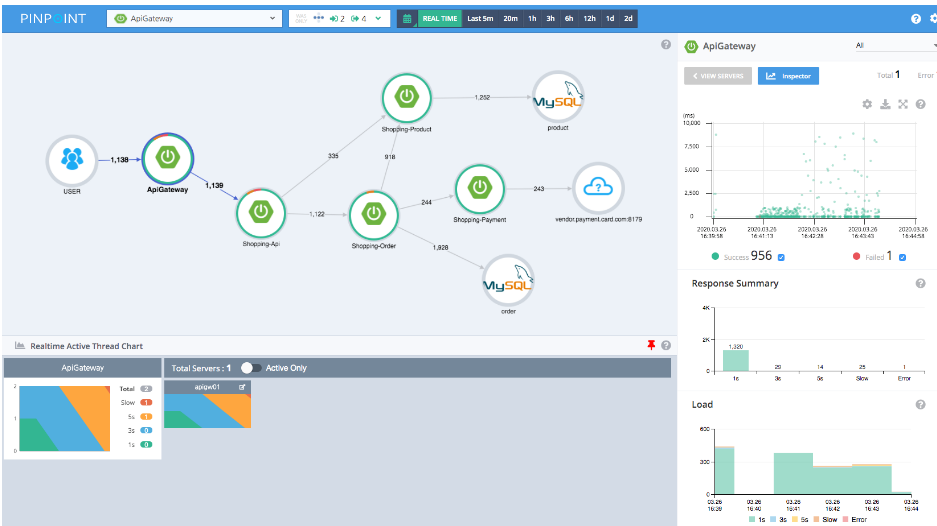Uncheck the Failed checkbox

(x=902, y=258)
